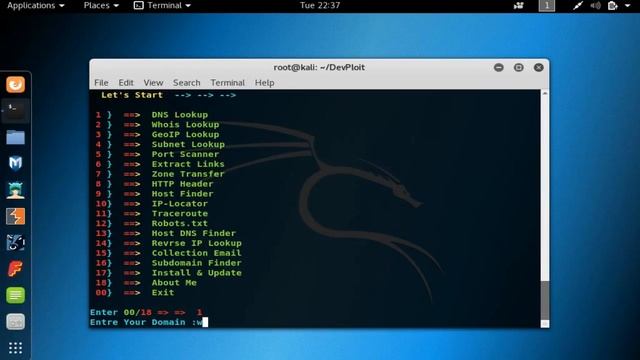This screenshot has width=640, height=360.
Task: Open the Applications menu
Action: [36, 5]
